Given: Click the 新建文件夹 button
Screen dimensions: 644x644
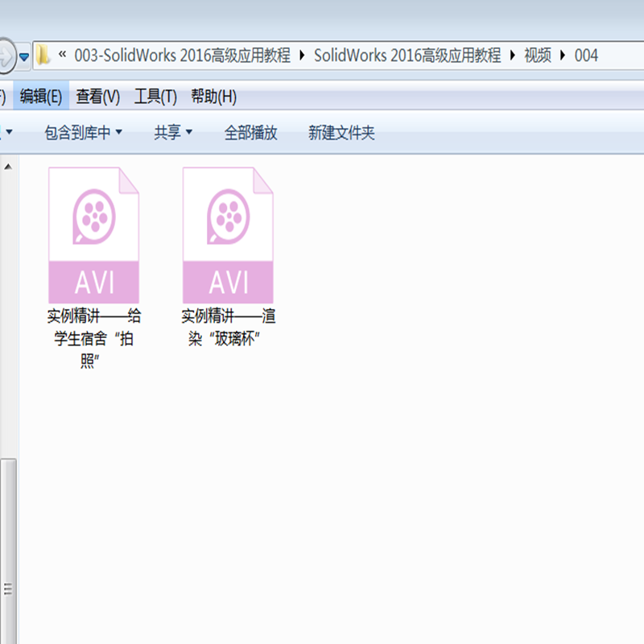Looking at the screenshot, I should [x=341, y=132].
